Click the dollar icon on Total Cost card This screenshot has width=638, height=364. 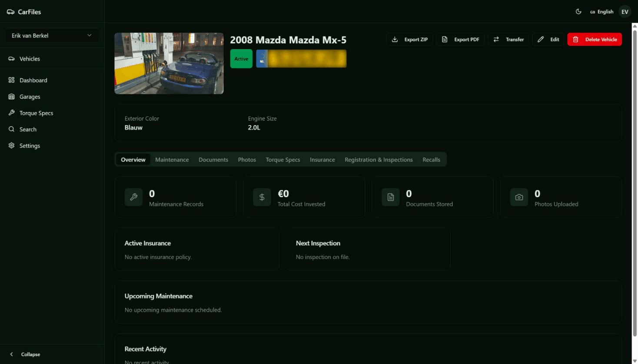click(262, 197)
